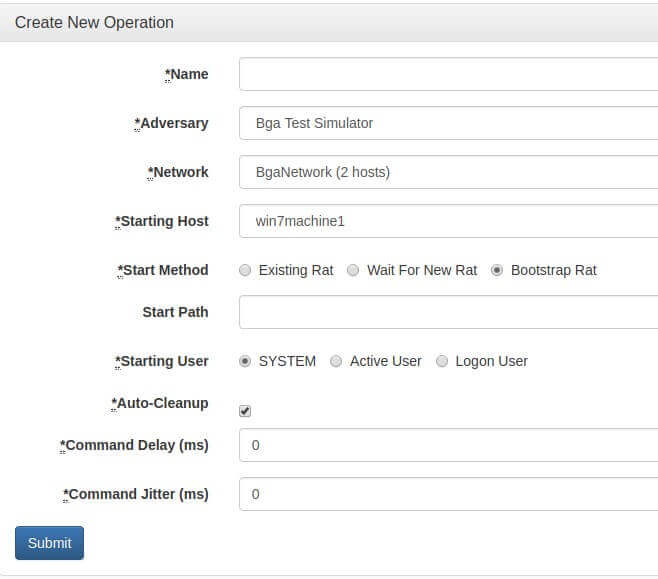Open the Network dropdown showing BgaNetwork
Viewport: 658px width, 579px height.
tap(448, 172)
